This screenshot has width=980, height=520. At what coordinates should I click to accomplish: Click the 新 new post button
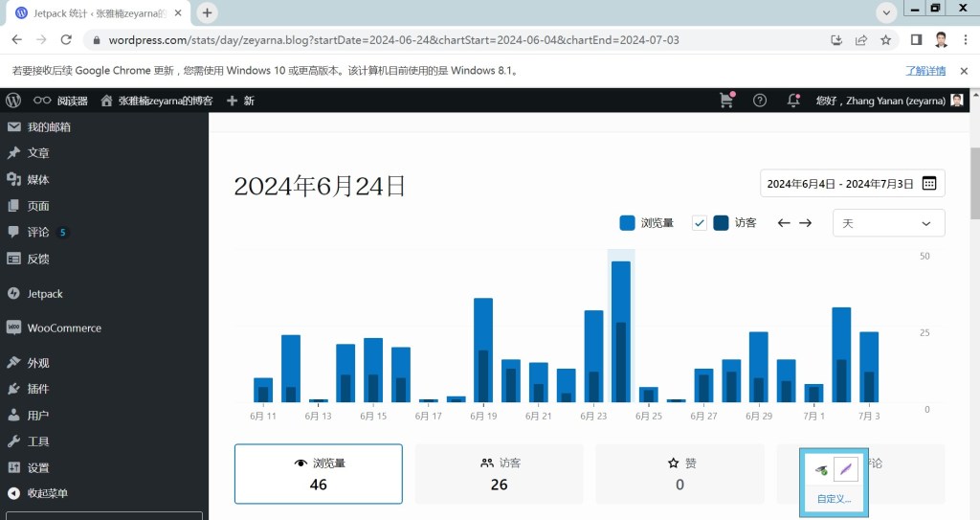pos(240,101)
